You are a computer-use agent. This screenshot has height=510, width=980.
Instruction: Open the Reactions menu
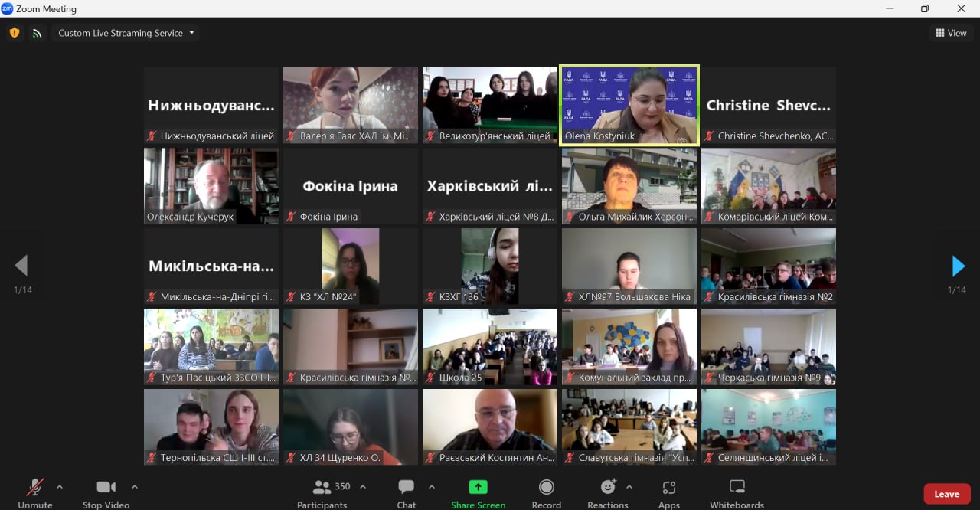click(608, 492)
